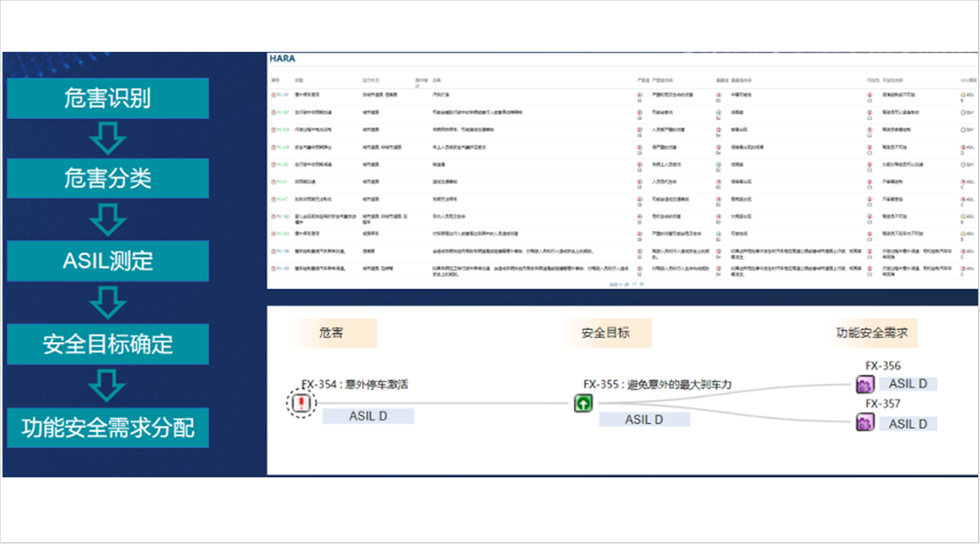Screen dimensions: 980x544
Task: Click the down arrow below 危害分类
Action: tap(108, 219)
